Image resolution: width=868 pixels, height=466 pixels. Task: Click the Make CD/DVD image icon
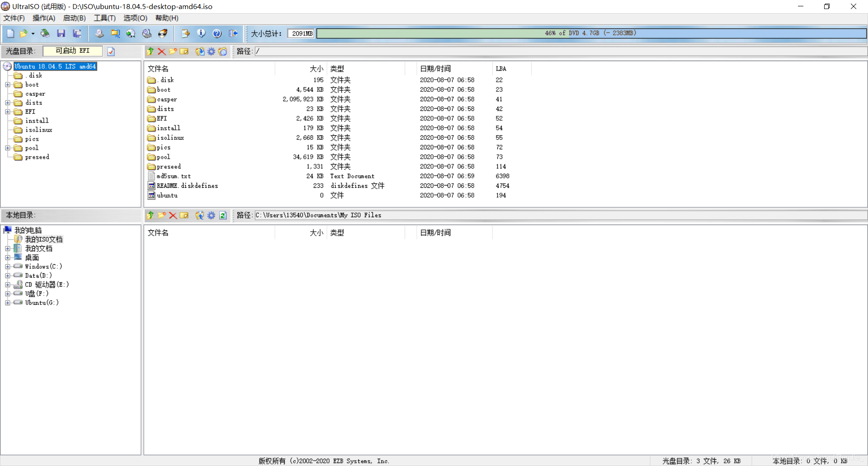[x=99, y=33]
